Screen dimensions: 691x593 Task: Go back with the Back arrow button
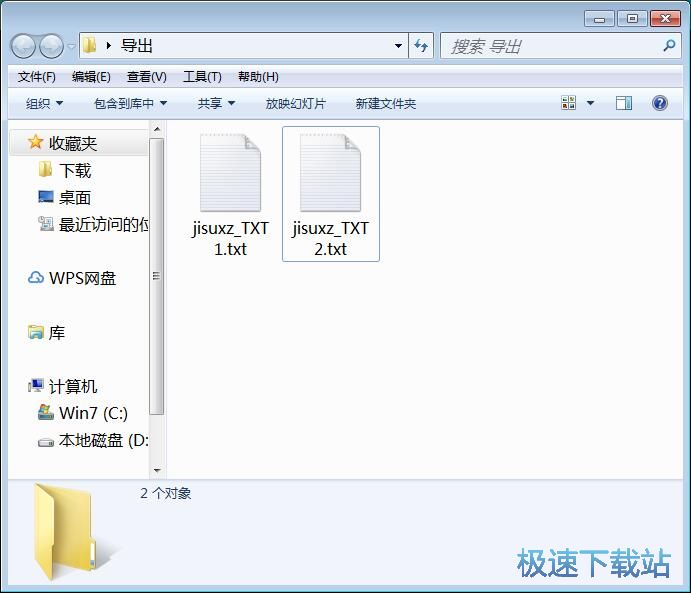click(23, 46)
